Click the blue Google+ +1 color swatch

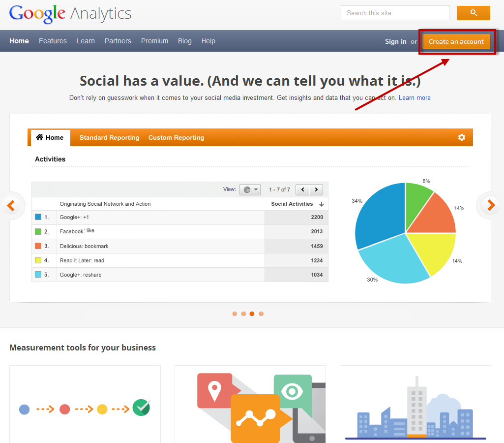[x=38, y=217]
